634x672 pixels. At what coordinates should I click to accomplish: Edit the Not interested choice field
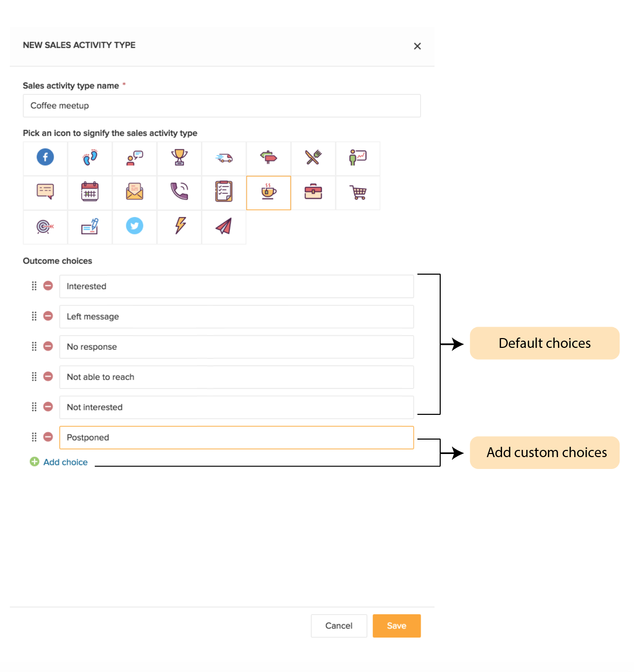click(x=236, y=407)
